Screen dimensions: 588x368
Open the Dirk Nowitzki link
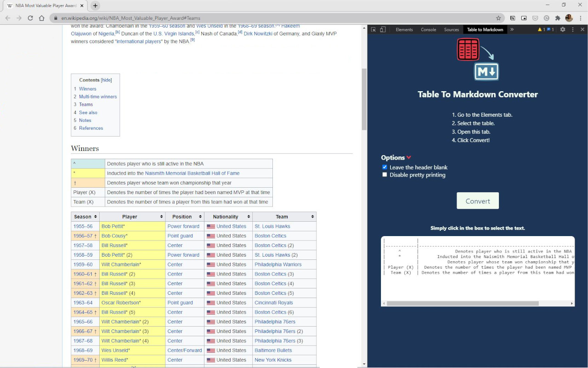[258, 34]
